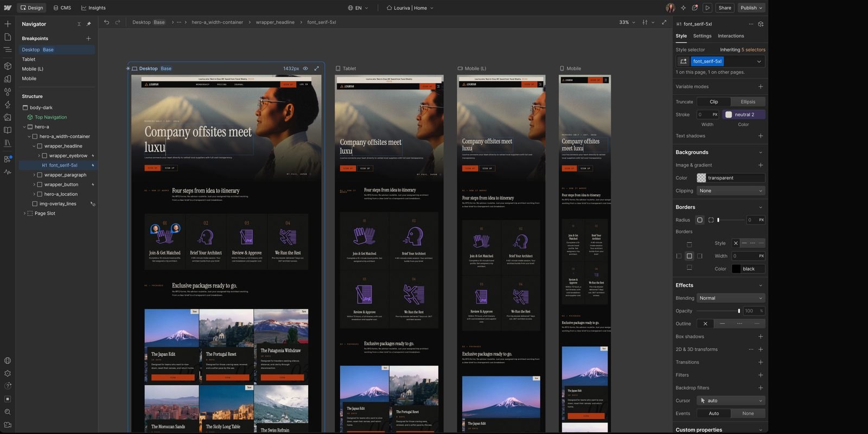Open the EN locale dropdown
Image resolution: width=868 pixels, height=434 pixels.
358,8
